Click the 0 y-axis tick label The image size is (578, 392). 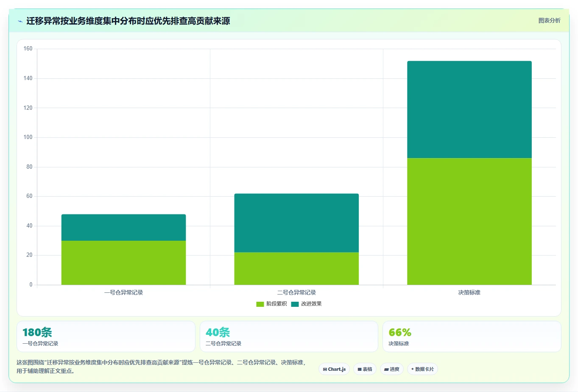(31, 285)
